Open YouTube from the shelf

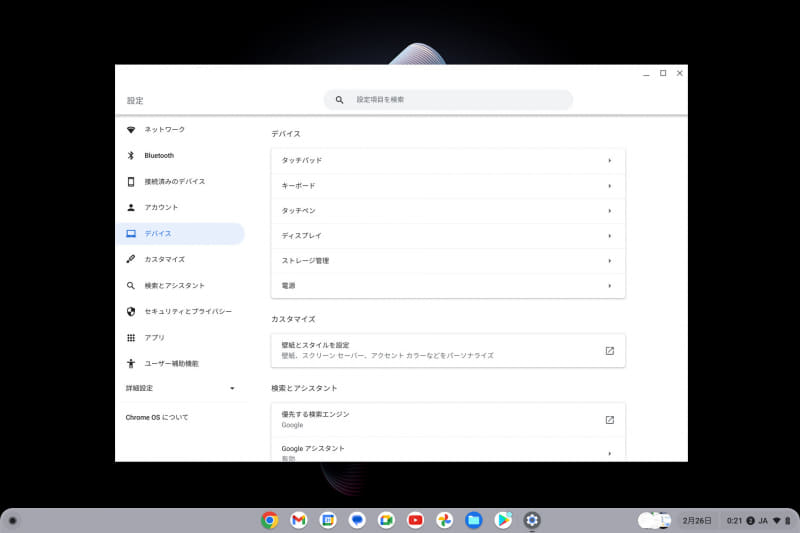pos(415,520)
